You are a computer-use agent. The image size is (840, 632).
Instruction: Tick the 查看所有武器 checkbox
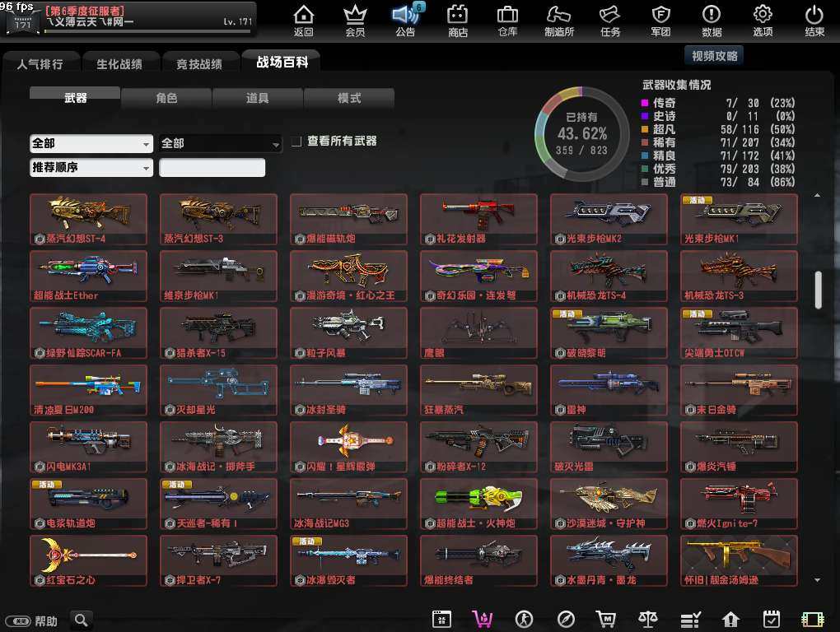coord(296,142)
